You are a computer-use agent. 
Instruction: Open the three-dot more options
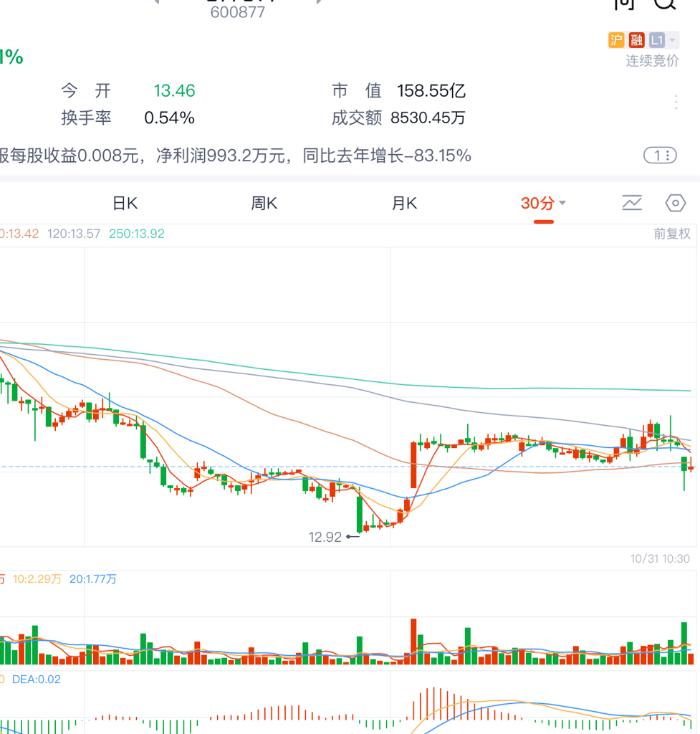676,103
